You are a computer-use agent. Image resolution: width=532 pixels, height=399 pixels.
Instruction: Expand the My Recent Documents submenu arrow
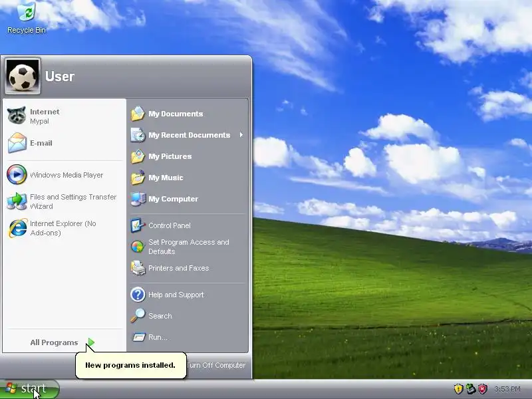point(241,135)
